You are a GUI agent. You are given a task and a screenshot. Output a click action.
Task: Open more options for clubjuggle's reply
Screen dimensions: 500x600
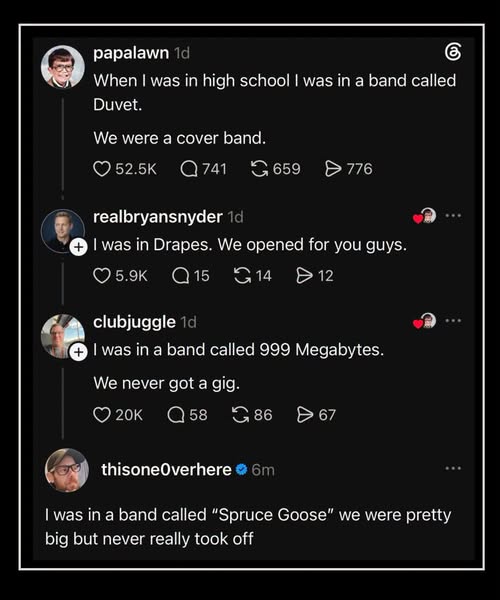[x=453, y=321]
